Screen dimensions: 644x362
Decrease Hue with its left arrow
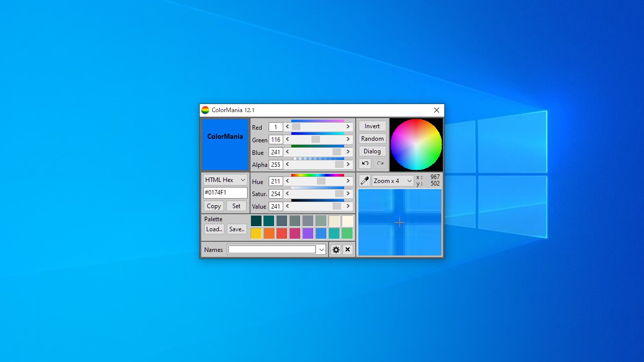287,181
